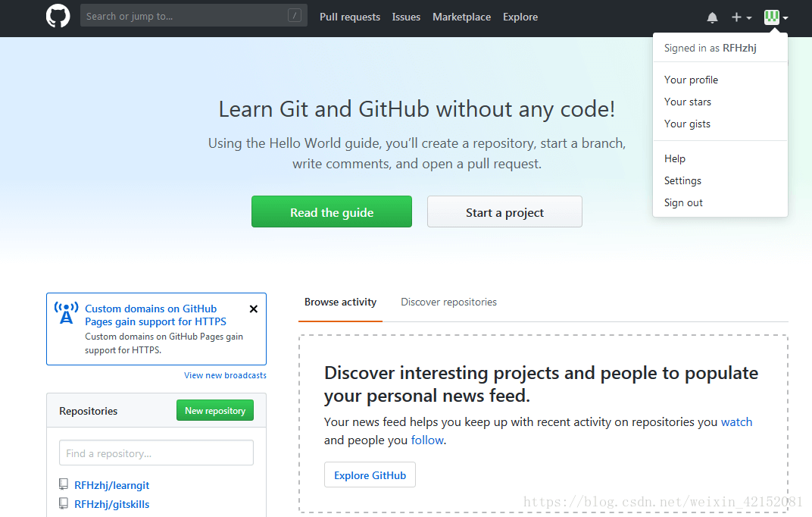Click the Learn Git and GitHub heading
The image size is (812, 517).
(417, 109)
